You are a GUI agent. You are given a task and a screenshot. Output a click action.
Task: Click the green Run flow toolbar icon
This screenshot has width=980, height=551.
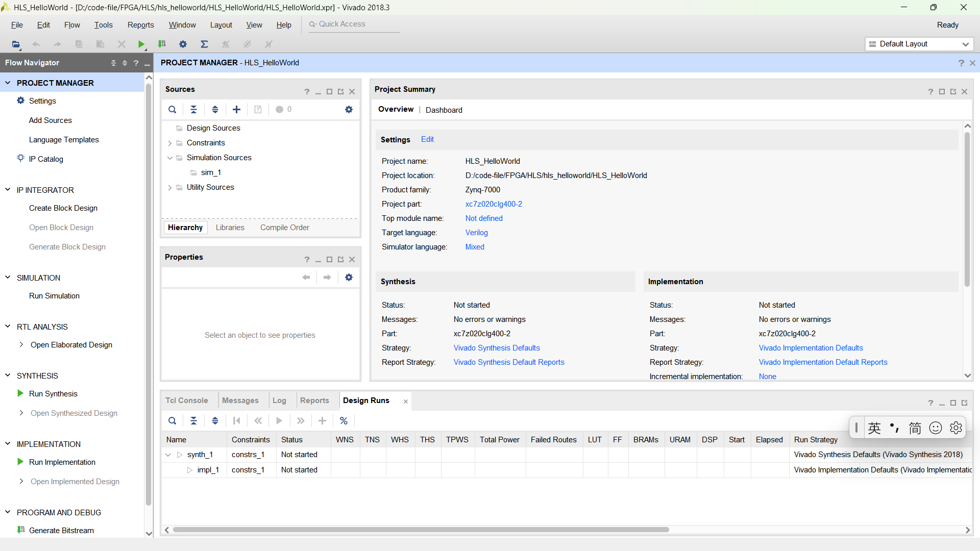[141, 44]
